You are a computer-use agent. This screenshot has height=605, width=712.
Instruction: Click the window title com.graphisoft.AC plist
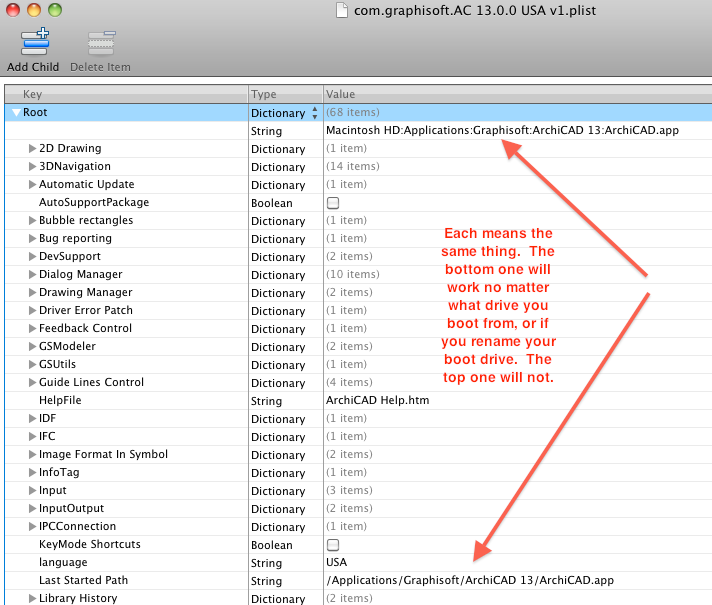[x=475, y=10]
